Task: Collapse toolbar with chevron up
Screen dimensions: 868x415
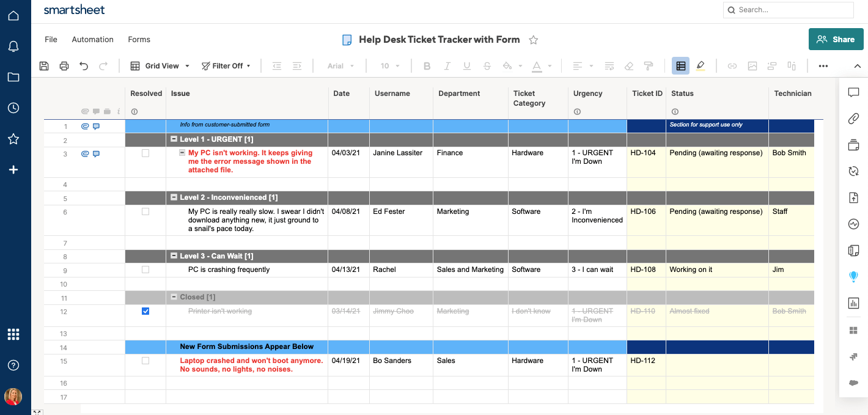Action: click(857, 66)
